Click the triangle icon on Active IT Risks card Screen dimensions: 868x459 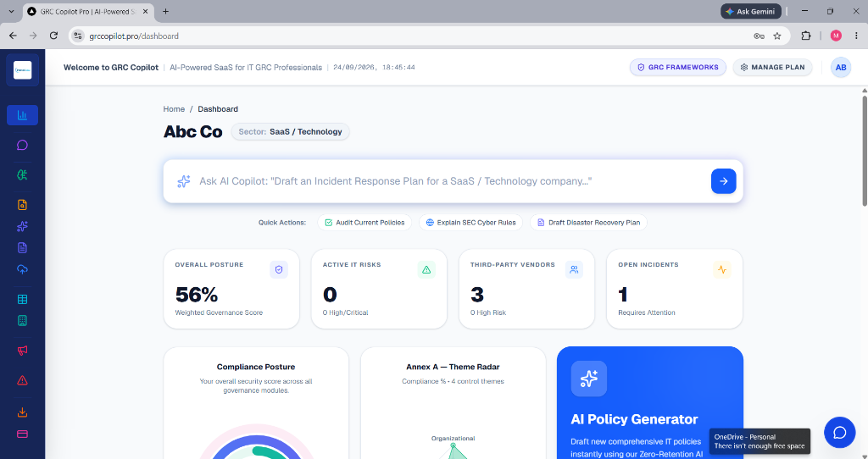coord(426,270)
